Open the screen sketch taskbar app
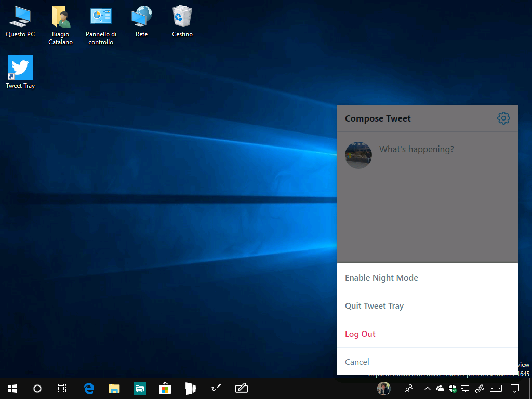 tap(216, 389)
